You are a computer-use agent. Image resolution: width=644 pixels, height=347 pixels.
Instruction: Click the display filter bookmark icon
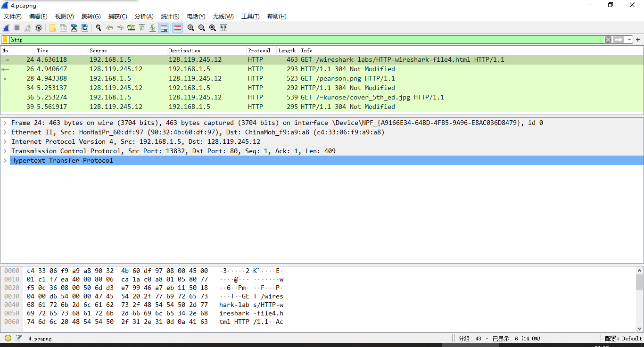[x=5, y=40]
